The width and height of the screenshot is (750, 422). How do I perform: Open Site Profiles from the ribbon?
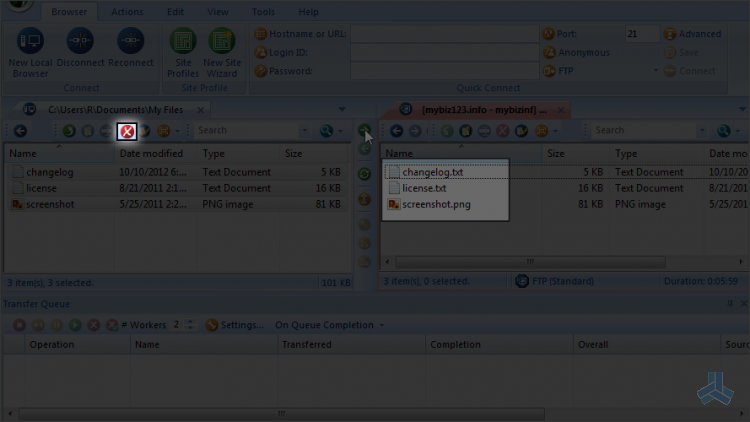pyautogui.click(x=183, y=53)
